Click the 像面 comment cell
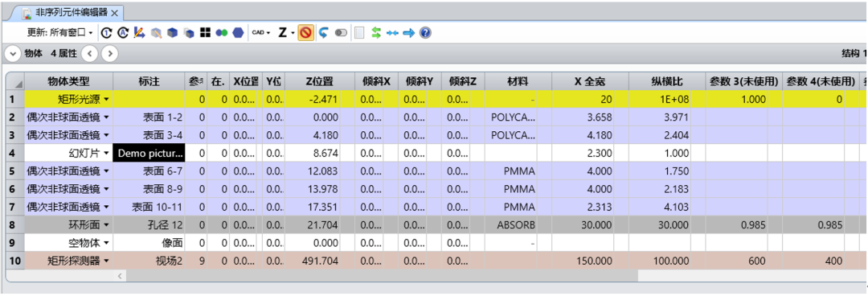This screenshot has height=296, width=868. (x=149, y=243)
